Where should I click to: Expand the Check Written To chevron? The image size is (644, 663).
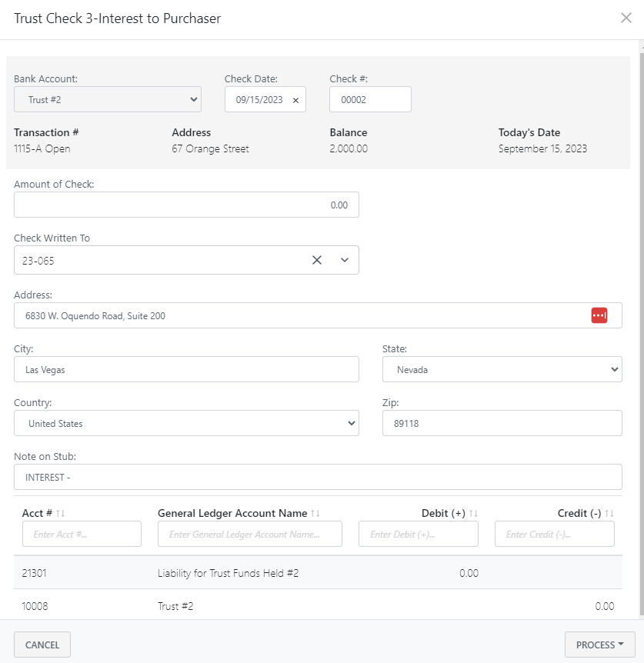345,260
